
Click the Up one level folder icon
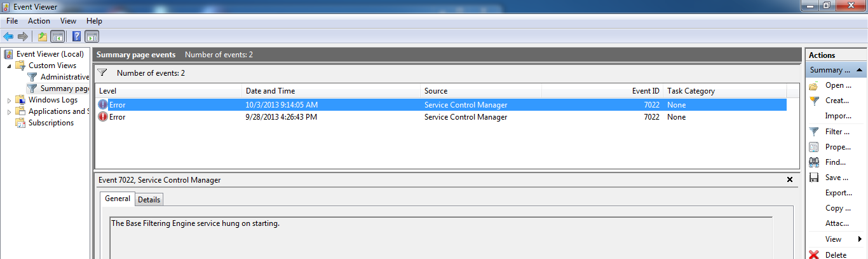(x=43, y=36)
